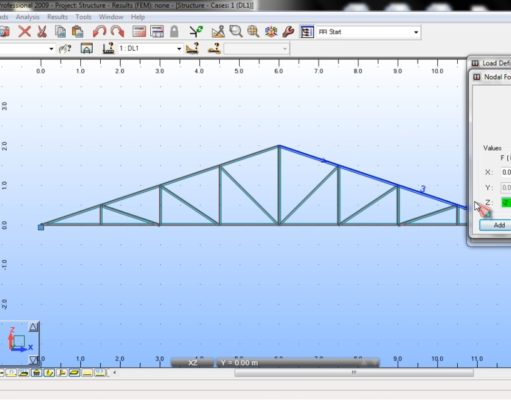Open the grey tables icon beside the lock
Image resolution: width=511 pixels, height=400 pixels.
(157, 32)
